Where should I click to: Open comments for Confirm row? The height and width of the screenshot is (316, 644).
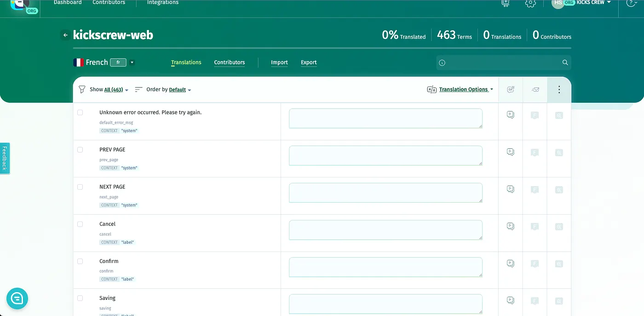[x=510, y=263]
